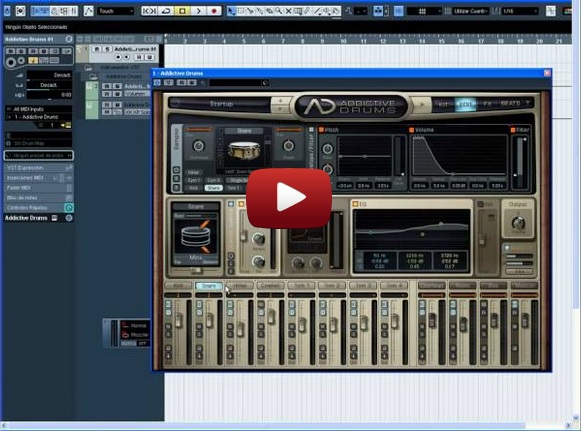Open the Addictive Drums question mark help button
581x431 pixels.
[x=528, y=103]
